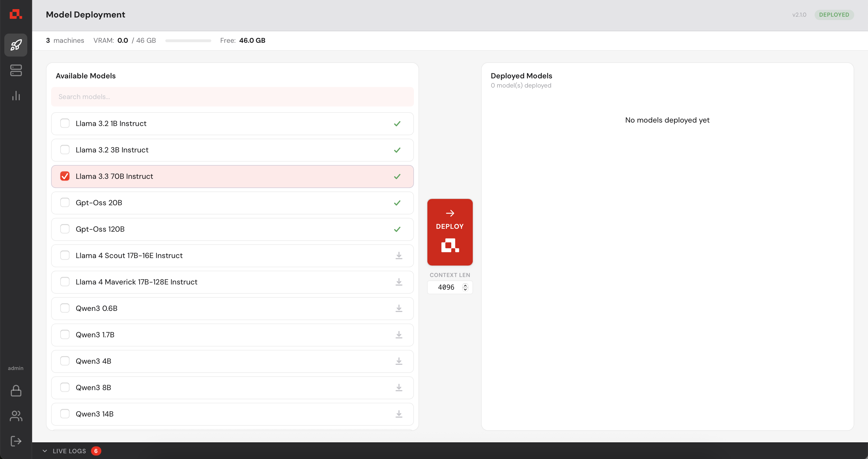Open the servers page in the sidebar
Image resolution: width=868 pixels, height=459 pixels.
click(x=16, y=70)
